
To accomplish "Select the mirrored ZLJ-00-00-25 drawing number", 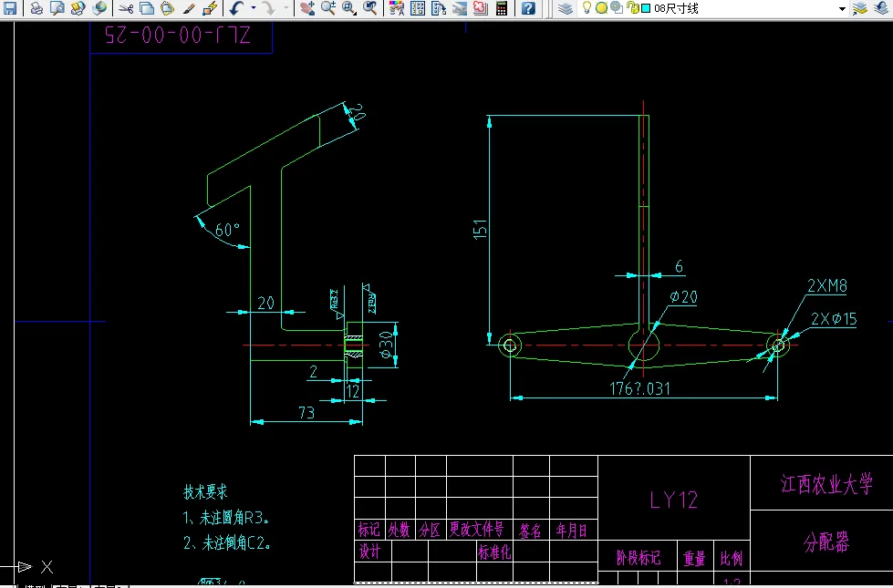I will pyautogui.click(x=178, y=36).
